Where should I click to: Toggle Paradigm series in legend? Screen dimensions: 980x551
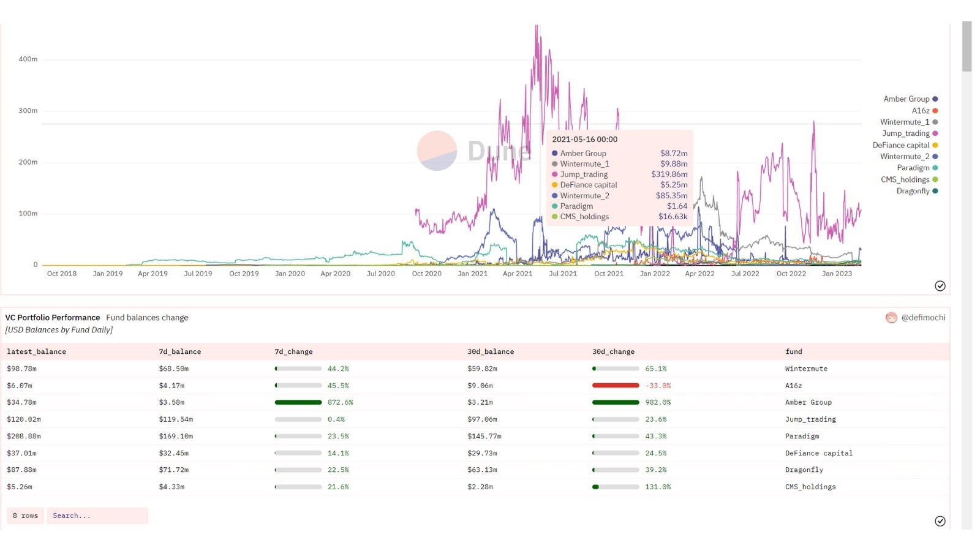(913, 168)
